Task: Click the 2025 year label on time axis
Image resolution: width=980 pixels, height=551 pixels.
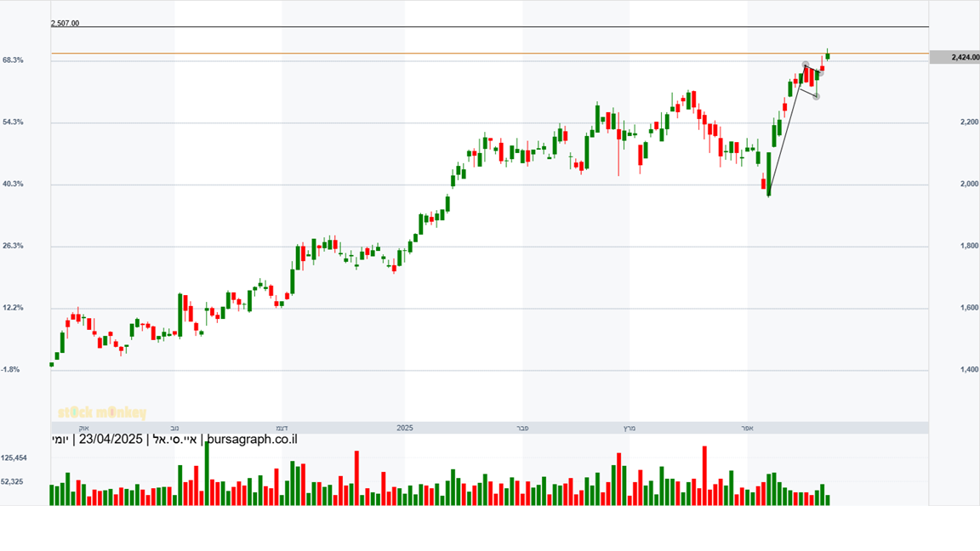Action: [405, 428]
